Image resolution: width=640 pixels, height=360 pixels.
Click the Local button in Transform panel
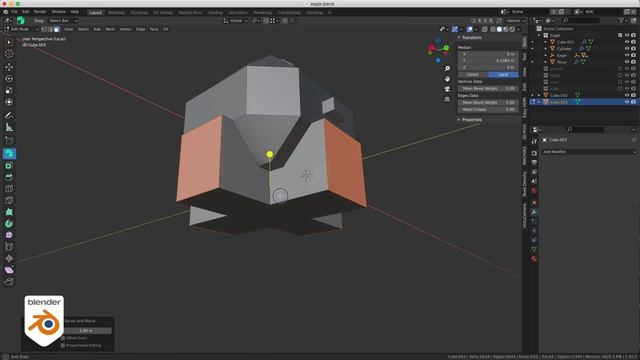tap(503, 75)
